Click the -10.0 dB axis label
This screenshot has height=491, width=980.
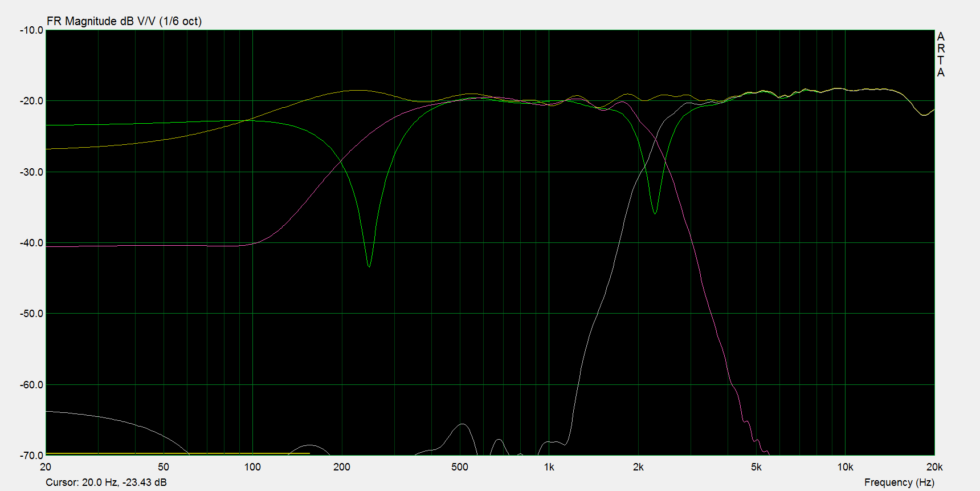[x=31, y=30]
